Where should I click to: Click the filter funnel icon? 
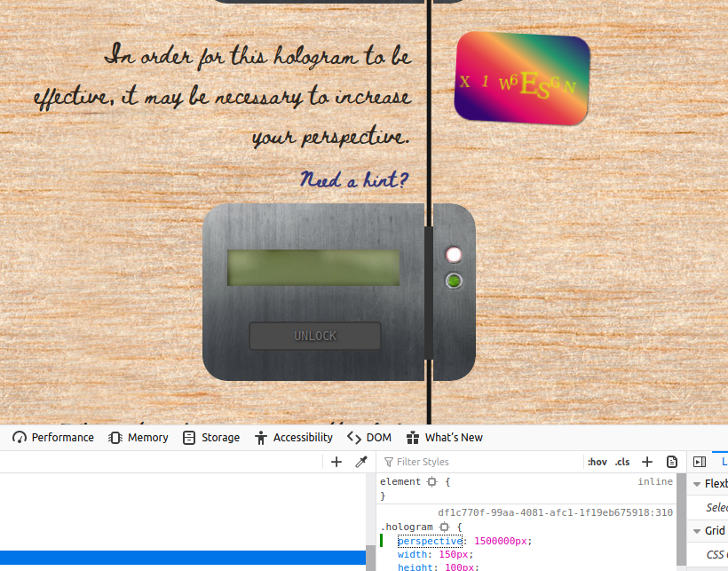[x=389, y=462]
